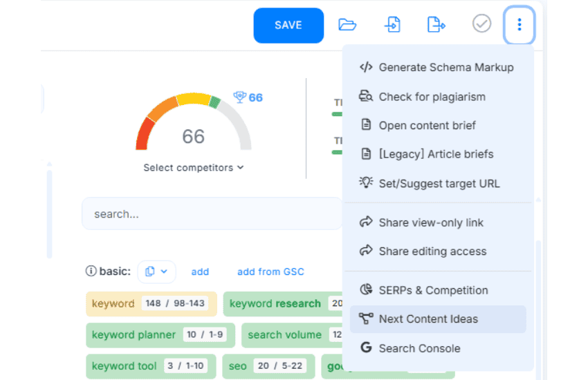The width and height of the screenshot is (588, 380).
Task: Open the copy keywords dropdown beside basic
Action: [156, 272]
